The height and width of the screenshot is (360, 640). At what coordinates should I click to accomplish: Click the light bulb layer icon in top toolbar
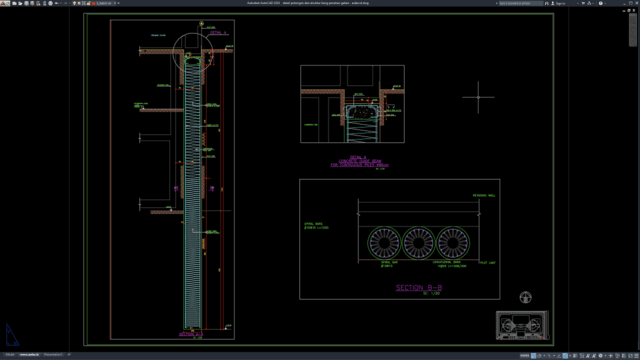click(74, 3)
